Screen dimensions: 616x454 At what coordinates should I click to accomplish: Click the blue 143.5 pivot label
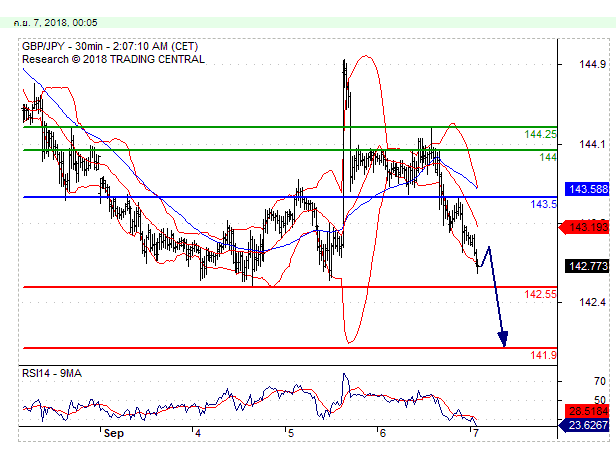pyautogui.click(x=543, y=204)
